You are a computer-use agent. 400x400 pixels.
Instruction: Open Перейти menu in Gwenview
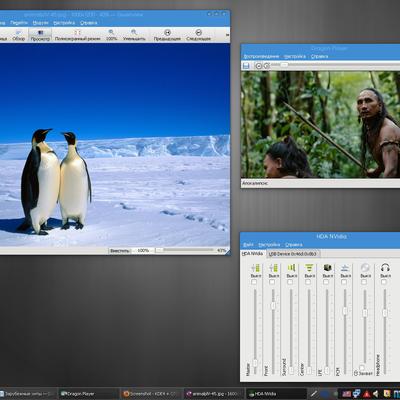click(x=19, y=23)
